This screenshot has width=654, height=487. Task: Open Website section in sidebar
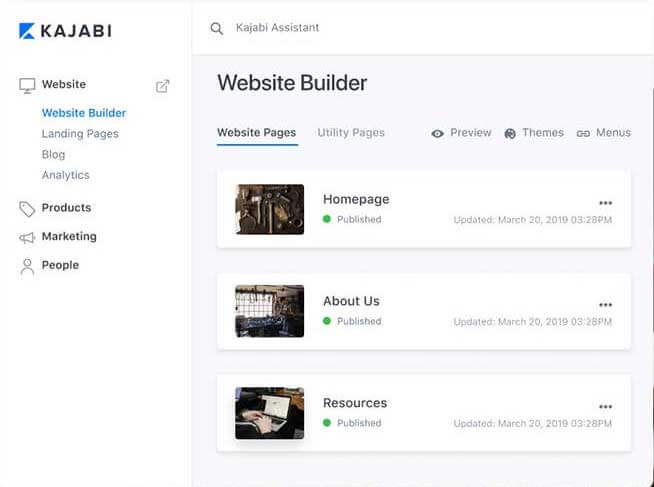pos(64,84)
